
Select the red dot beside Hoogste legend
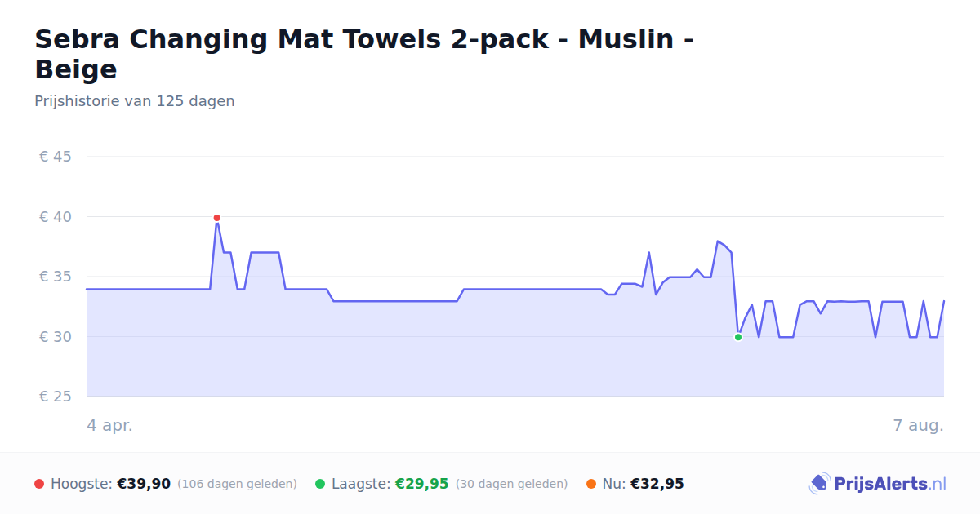click(39, 484)
